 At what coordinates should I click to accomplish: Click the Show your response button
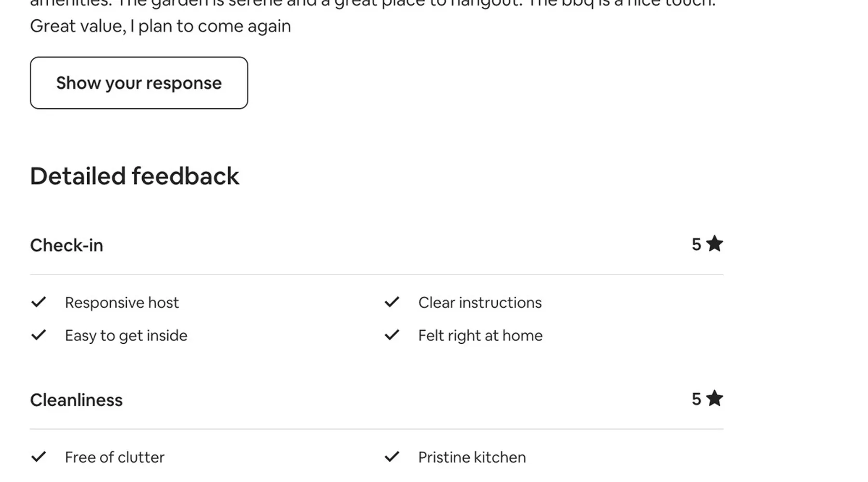click(x=139, y=83)
